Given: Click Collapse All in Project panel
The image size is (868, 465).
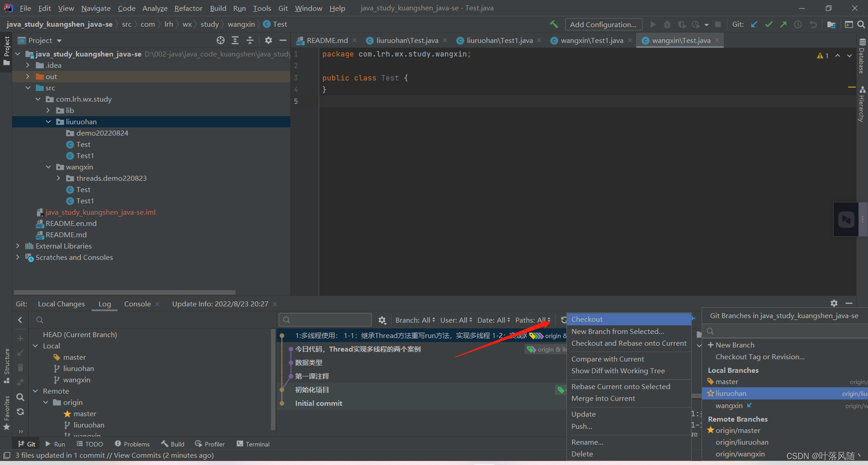Looking at the screenshot, I should pyautogui.click(x=250, y=40).
